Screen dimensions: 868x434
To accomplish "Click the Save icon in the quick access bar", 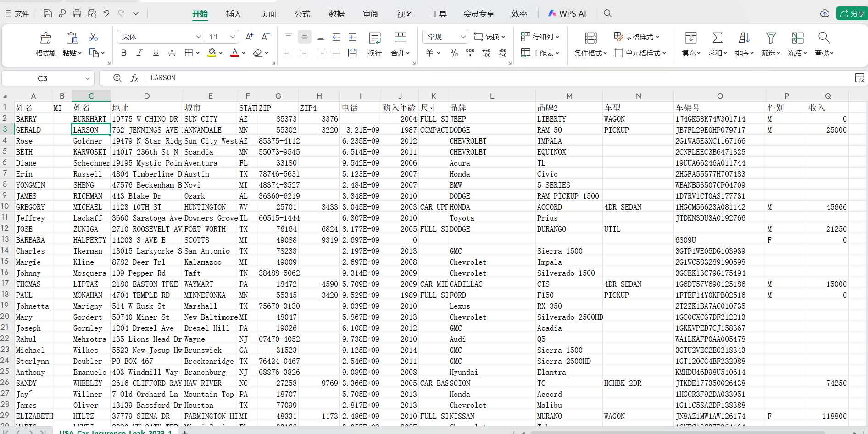I will point(47,13).
